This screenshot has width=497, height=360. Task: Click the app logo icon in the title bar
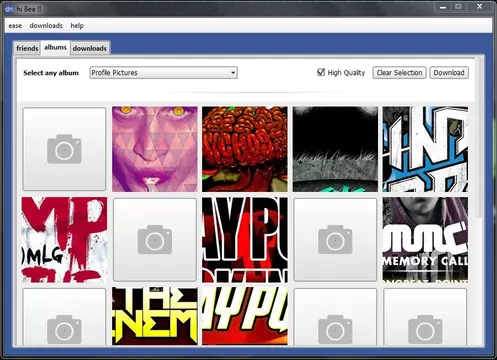9,9
